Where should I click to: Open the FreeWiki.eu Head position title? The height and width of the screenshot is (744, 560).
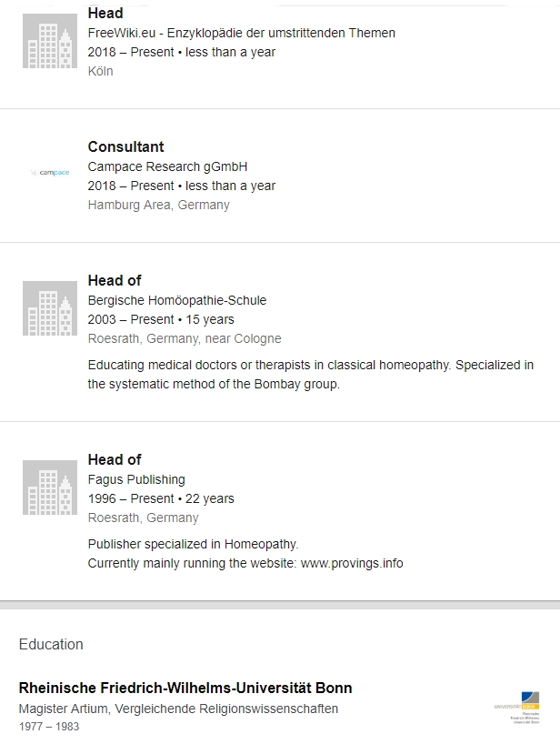(x=105, y=14)
